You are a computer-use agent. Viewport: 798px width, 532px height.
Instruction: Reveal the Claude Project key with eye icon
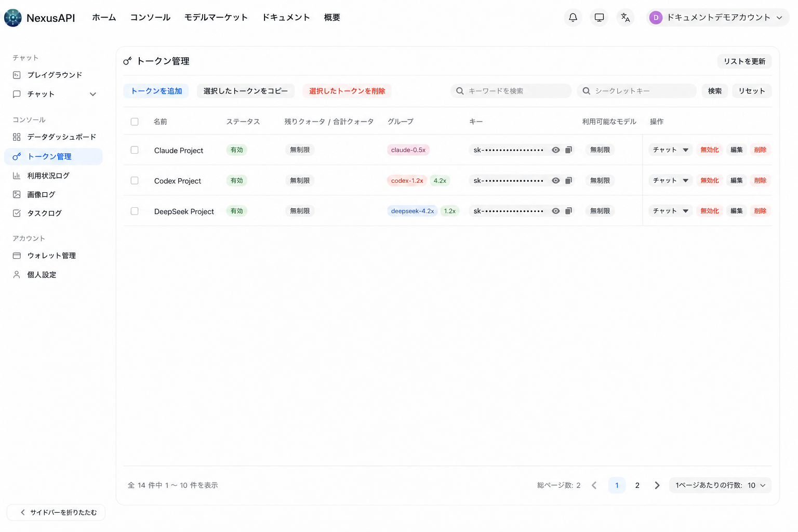pos(556,150)
